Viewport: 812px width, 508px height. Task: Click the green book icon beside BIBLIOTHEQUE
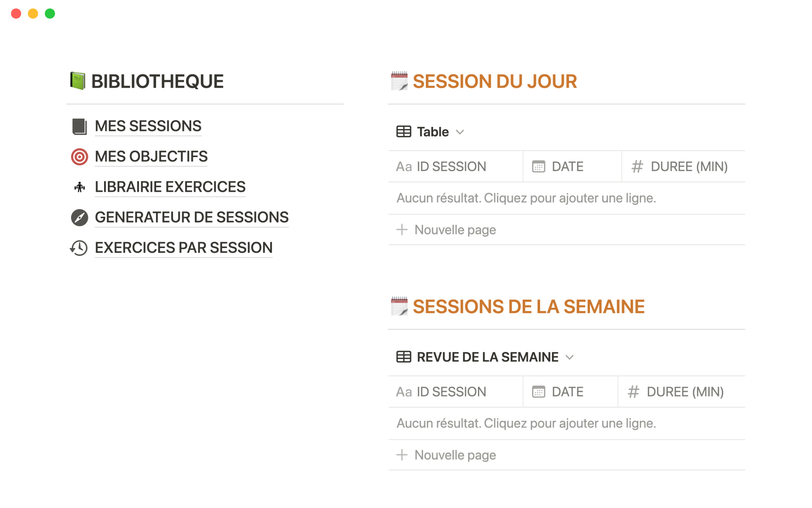coord(78,81)
